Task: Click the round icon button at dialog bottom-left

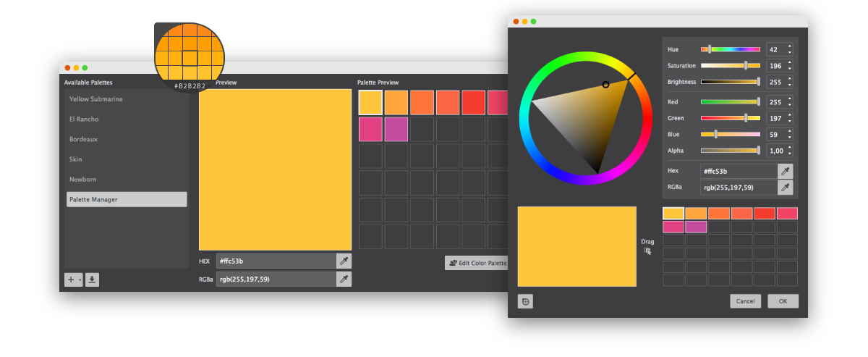Action: tap(526, 301)
